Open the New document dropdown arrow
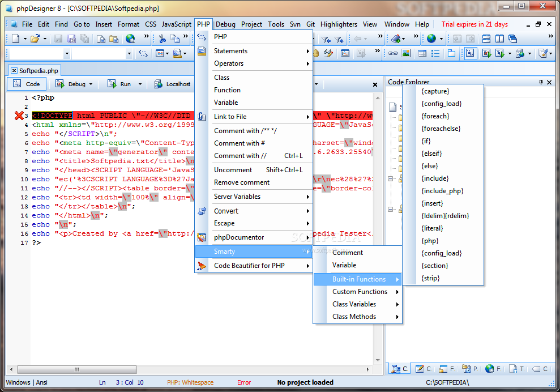Viewport: 560px width, 392px height. point(25,39)
